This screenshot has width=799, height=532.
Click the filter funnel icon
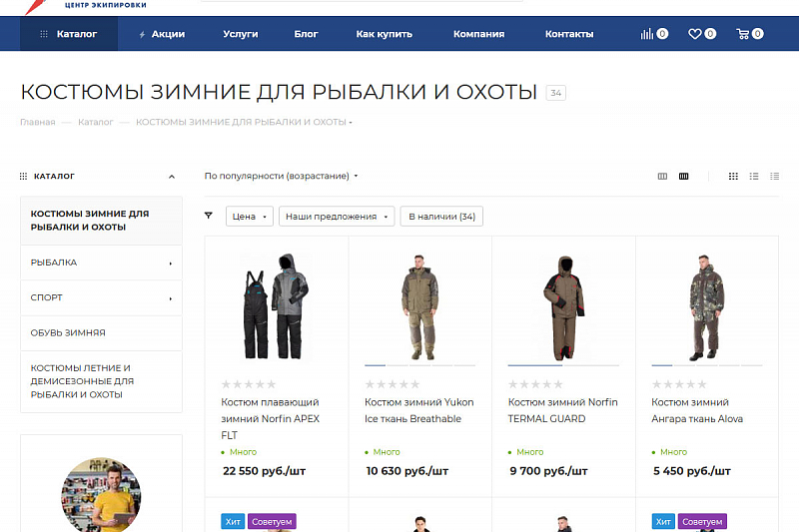[x=209, y=216]
